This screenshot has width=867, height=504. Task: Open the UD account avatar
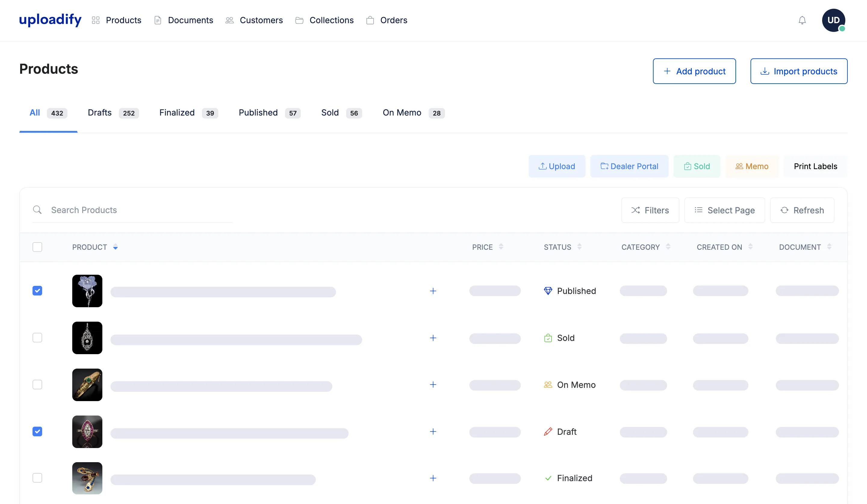[833, 20]
